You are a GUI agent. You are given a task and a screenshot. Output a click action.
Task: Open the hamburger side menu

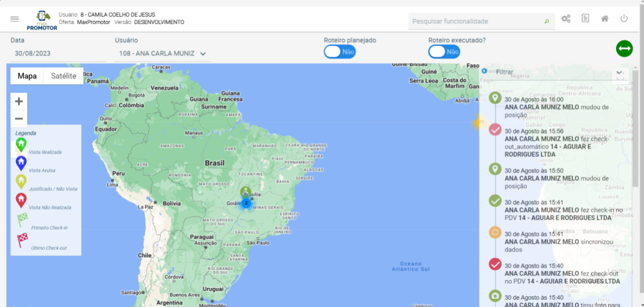tap(15, 19)
